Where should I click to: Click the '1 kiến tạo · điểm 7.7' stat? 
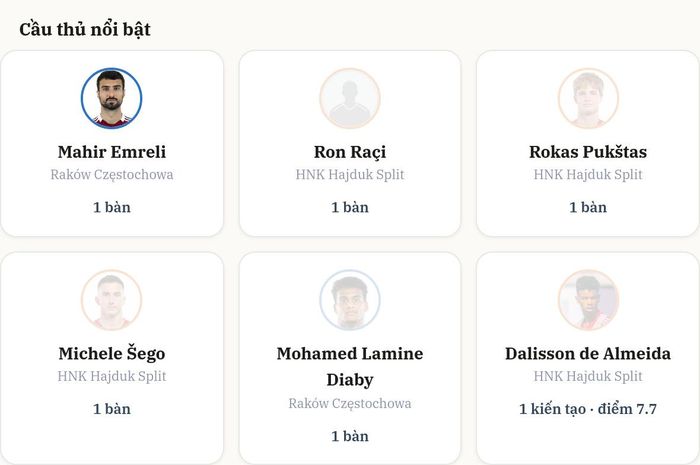point(588,409)
